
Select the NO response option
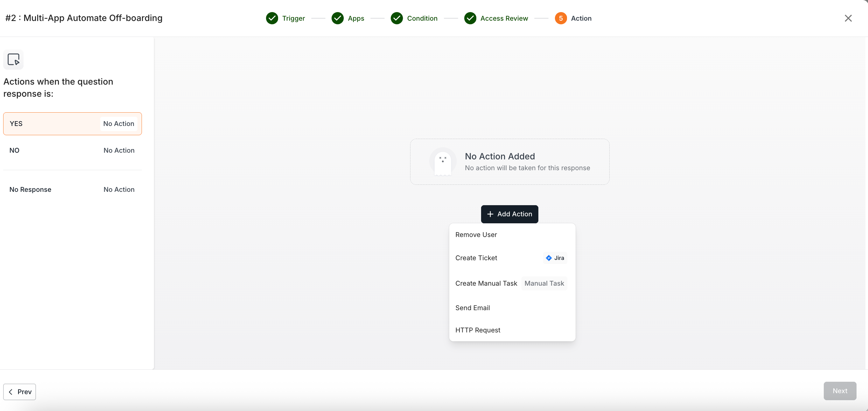click(72, 150)
